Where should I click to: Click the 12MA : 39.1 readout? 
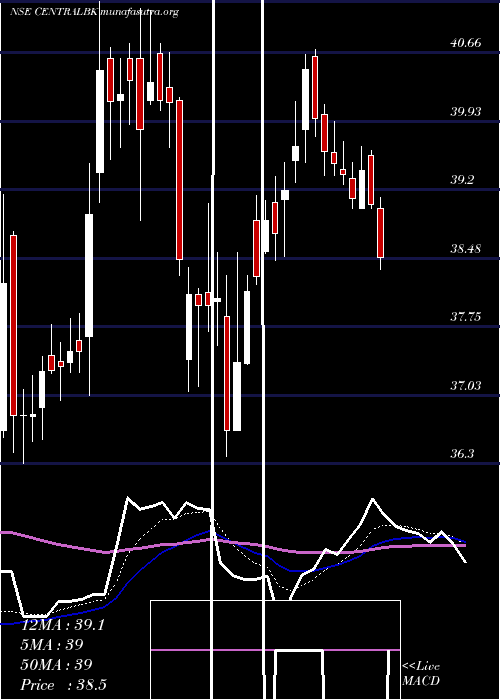(63, 625)
